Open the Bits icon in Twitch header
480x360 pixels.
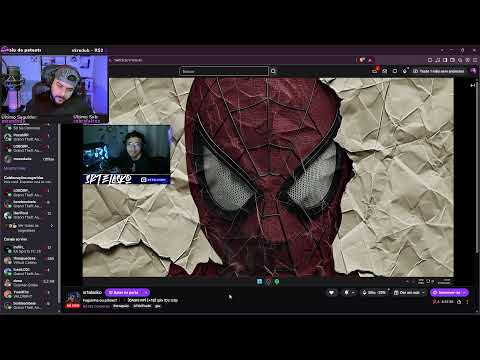click(x=405, y=71)
